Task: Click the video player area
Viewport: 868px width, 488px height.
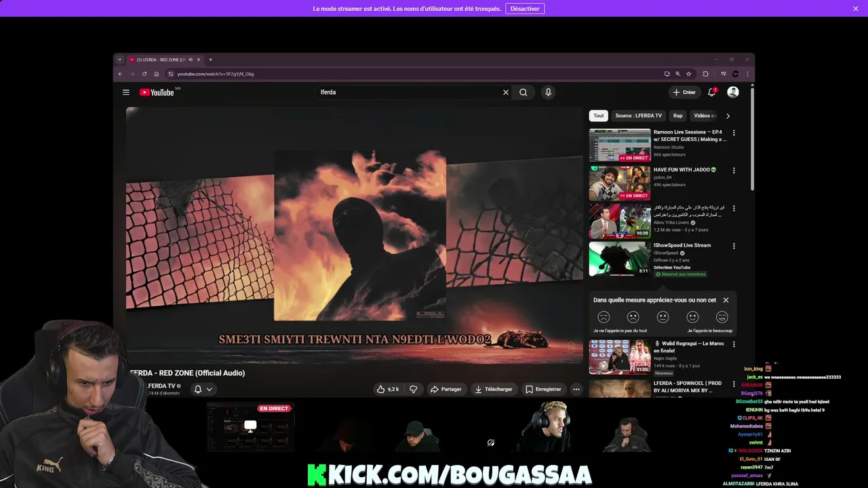Action: click(x=355, y=235)
